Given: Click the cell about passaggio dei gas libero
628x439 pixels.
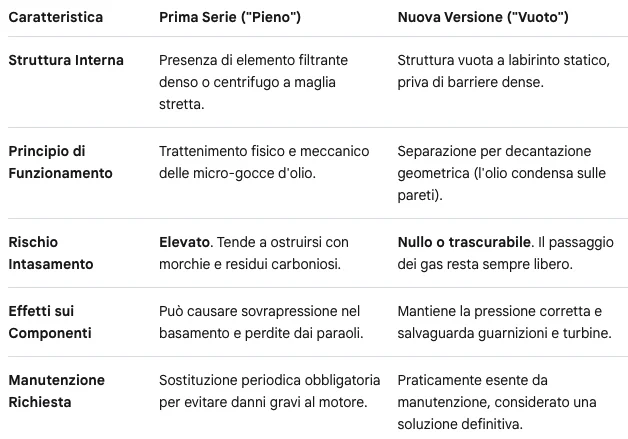Looking at the screenshot, I should 505,253.
